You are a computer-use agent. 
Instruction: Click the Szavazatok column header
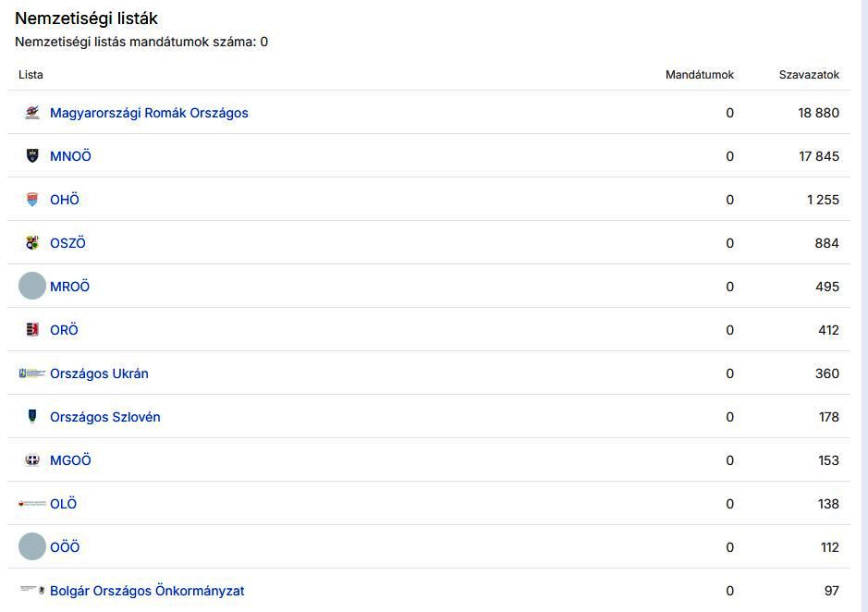[808, 75]
